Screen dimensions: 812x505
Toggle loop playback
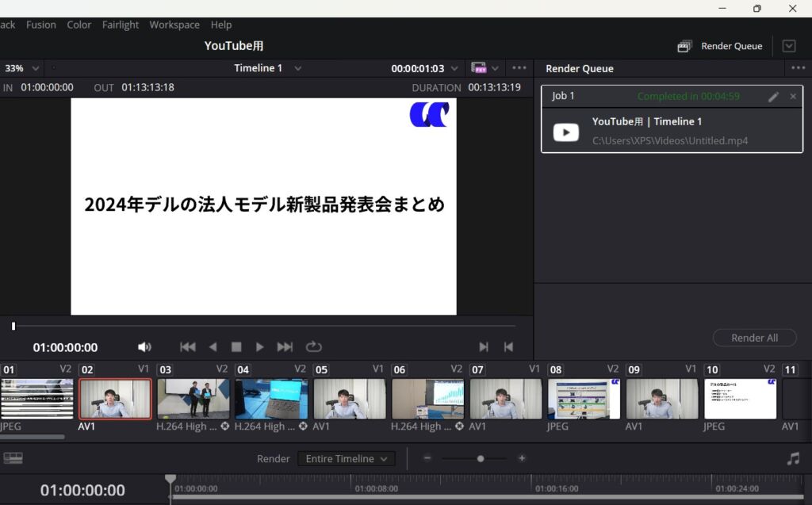pos(313,346)
